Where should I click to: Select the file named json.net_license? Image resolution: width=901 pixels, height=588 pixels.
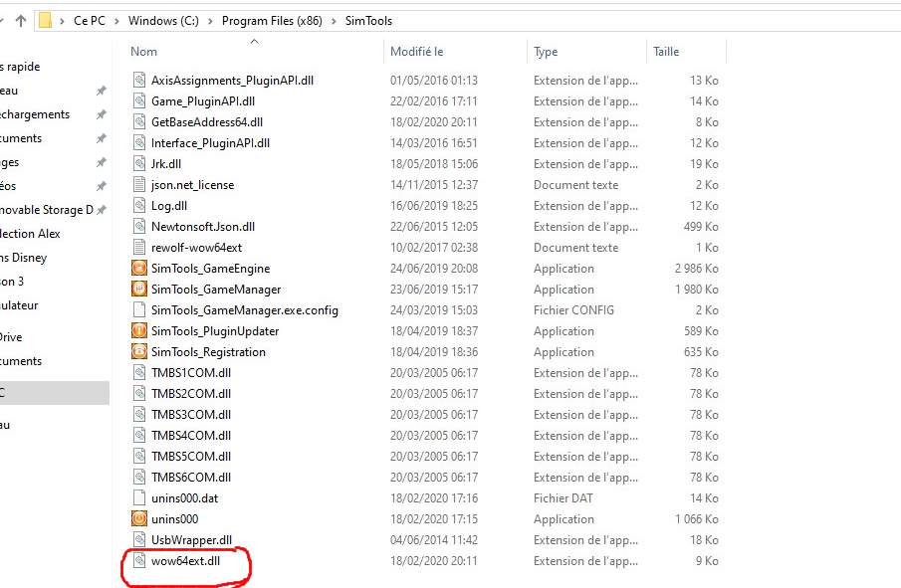[192, 185]
